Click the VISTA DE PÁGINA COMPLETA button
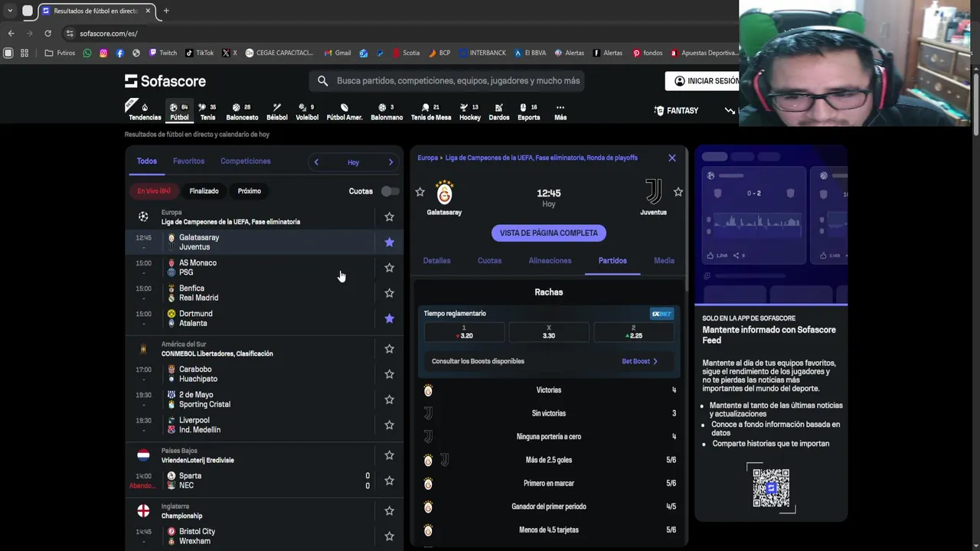 click(x=549, y=233)
